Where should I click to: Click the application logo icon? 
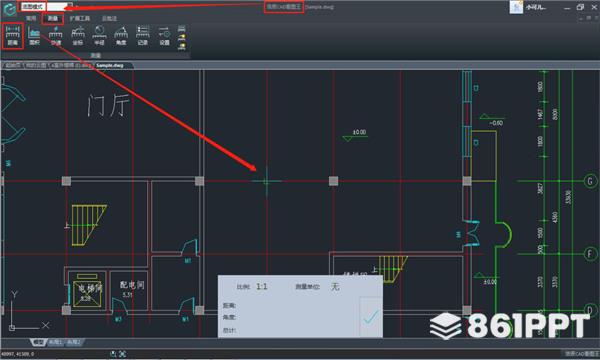pos(9,8)
